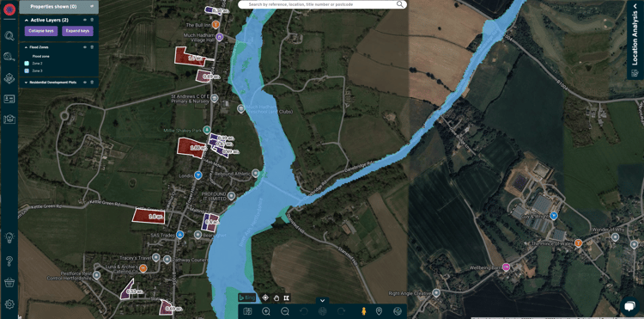Image resolution: width=644 pixels, height=319 pixels.
Task: Select the 0.53 ac. purple plot
Action: tap(127, 289)
